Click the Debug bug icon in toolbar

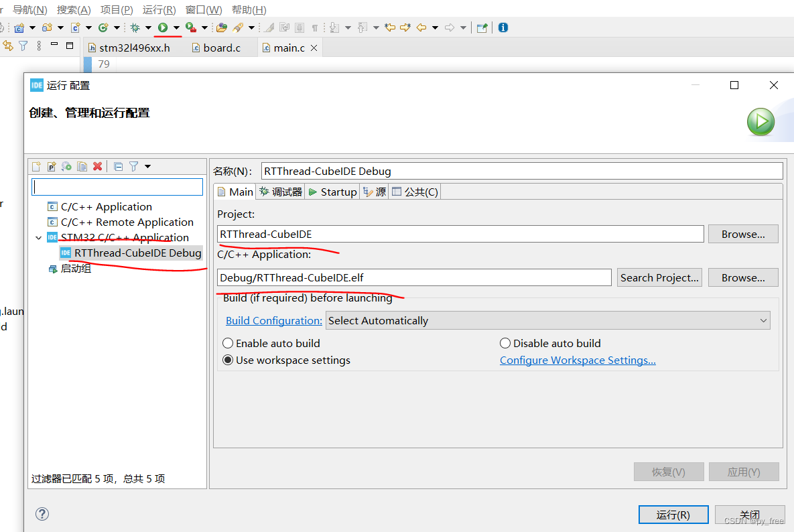pyautogui.click(x=135, y=27)
